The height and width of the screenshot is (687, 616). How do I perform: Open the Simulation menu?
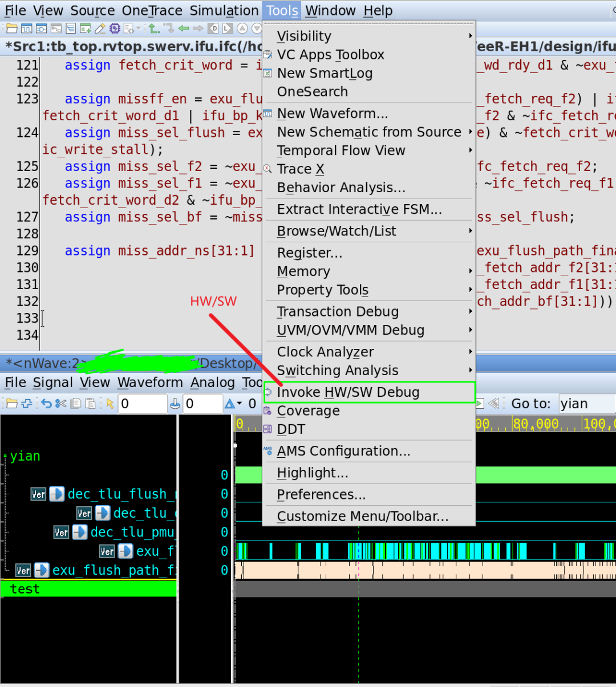tap(224, 11)
